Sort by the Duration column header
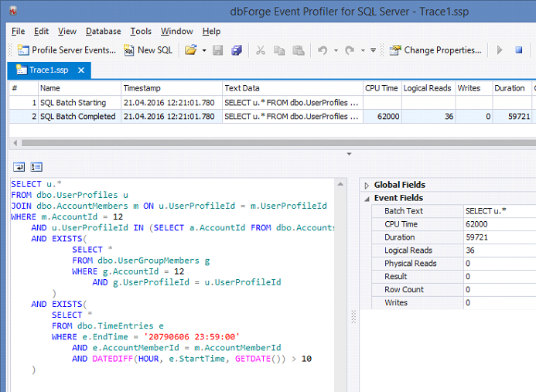Image resolution: width=536 pixels, height=392 pixels. [512, 88]
